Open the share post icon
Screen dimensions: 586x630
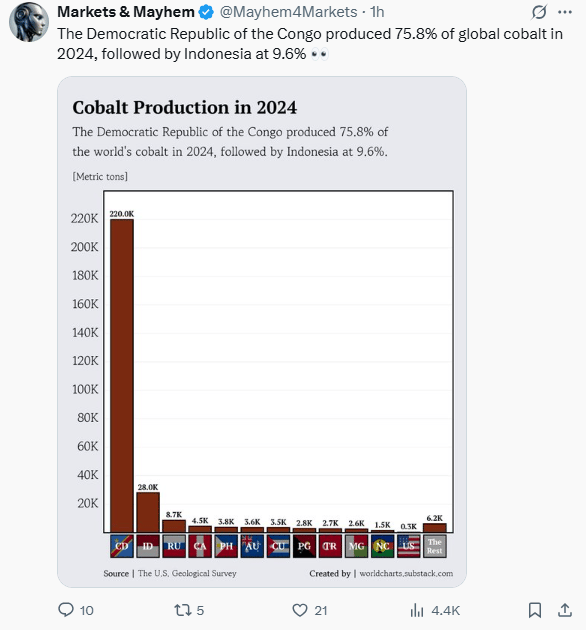click(565, 610)
